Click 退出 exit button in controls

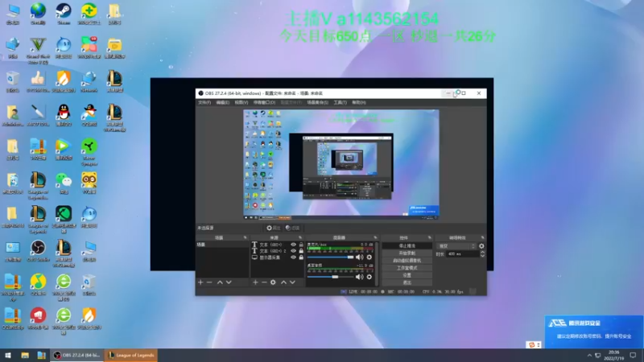(407, 283)
